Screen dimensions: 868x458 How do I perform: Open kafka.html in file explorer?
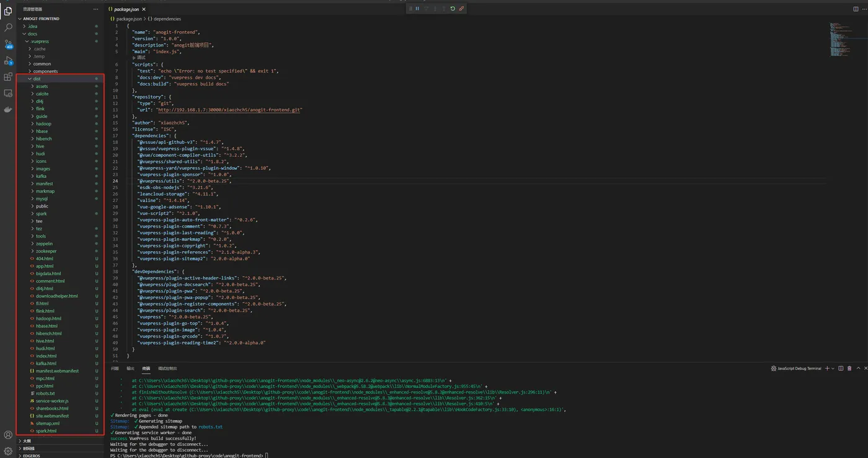[x=46, y=363]
